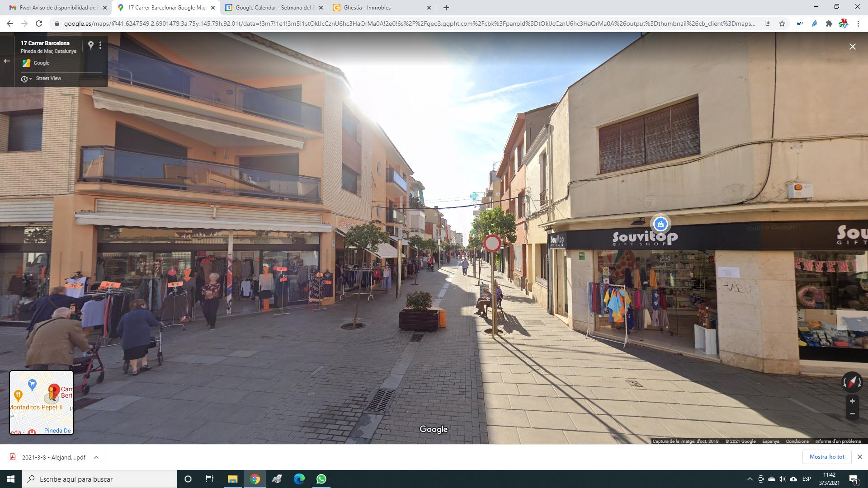Click the minimap thumbnail in the corner
The height and width of the screenshot is (488, 868).
(x=42, y=403)
